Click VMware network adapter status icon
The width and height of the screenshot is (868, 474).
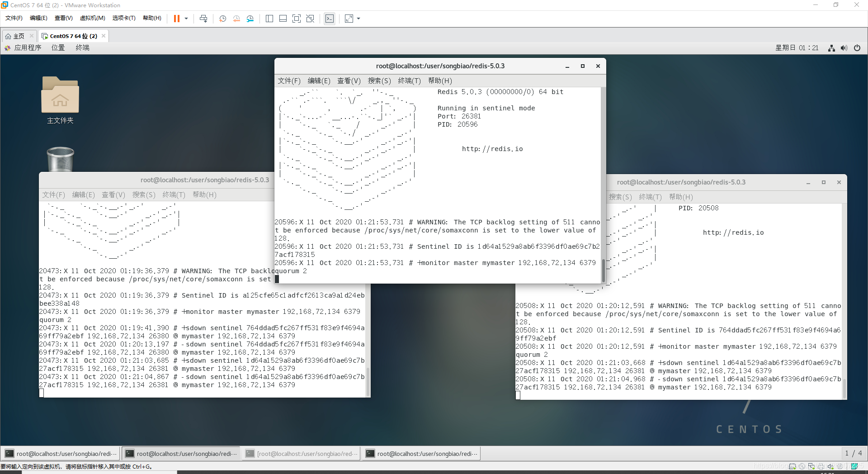(x=811, y=466)
